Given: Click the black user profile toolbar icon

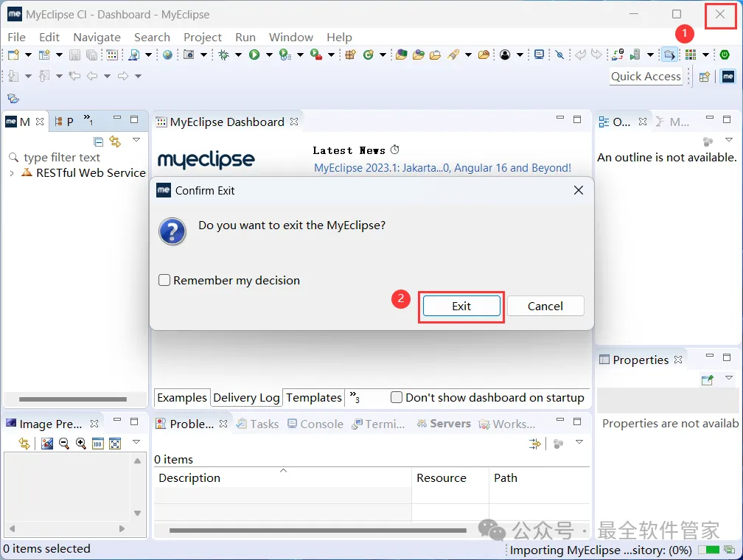Looking at the screenshot, I should tap(505, 55).
